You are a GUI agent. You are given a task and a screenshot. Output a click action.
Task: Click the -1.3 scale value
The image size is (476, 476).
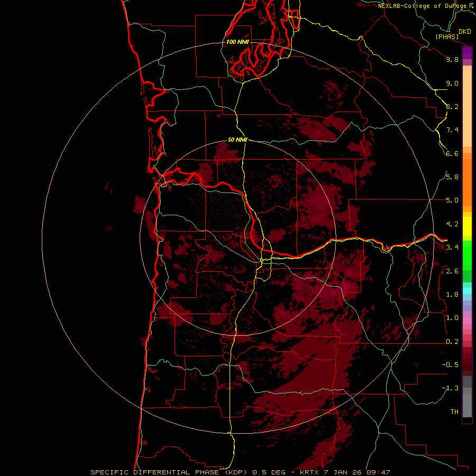pyautogui.click(x=450, y=388)
